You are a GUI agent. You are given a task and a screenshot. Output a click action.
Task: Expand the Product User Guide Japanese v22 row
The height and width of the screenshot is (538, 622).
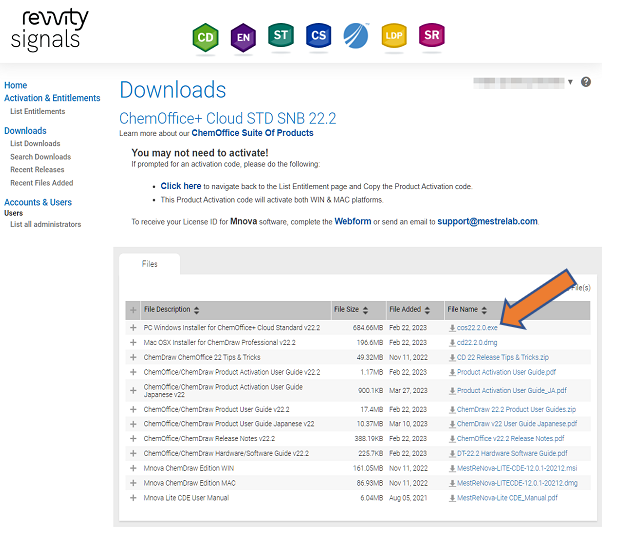133,424
